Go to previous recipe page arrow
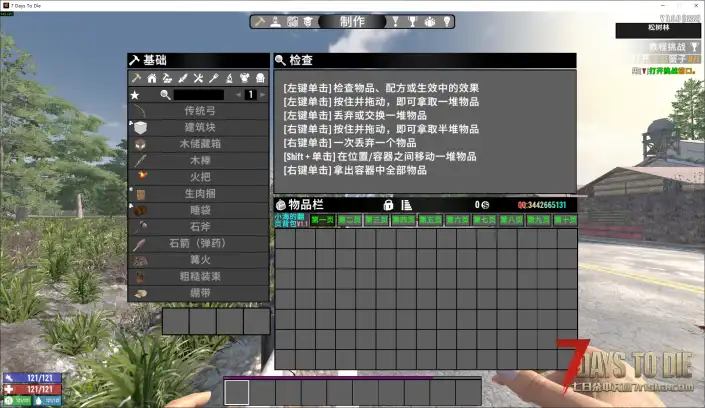 tap(238, 95)
